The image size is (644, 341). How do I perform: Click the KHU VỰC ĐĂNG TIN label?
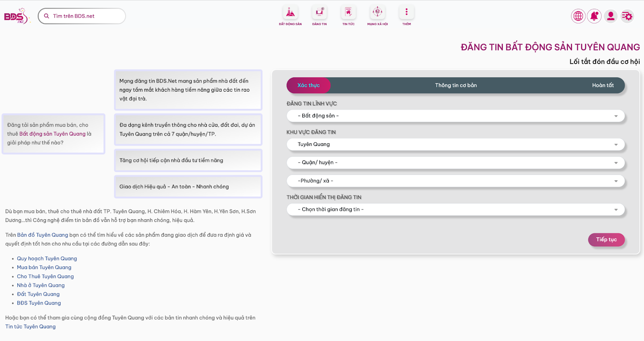point(311,132)
